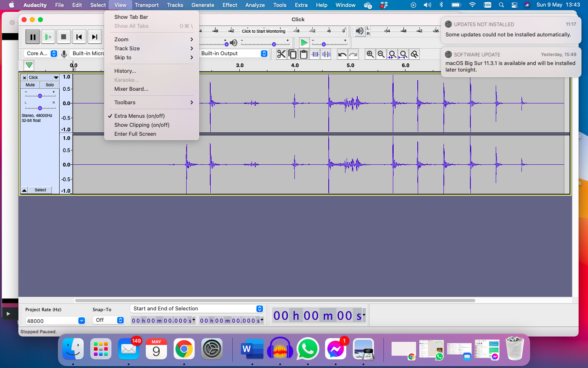Silence the audio selection

click(326, 54)
